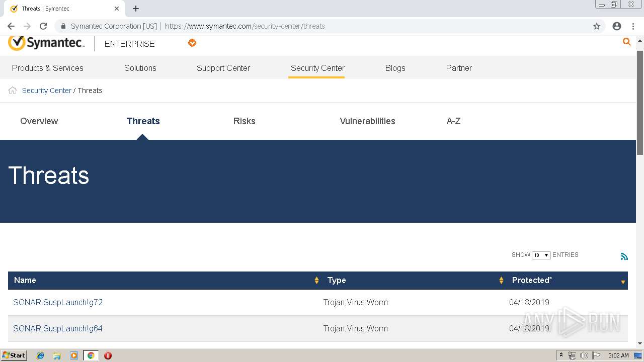This screenshot has height=362, width=644.
Task: Close the Threats | Symantec tab
Action: point(117,9)
